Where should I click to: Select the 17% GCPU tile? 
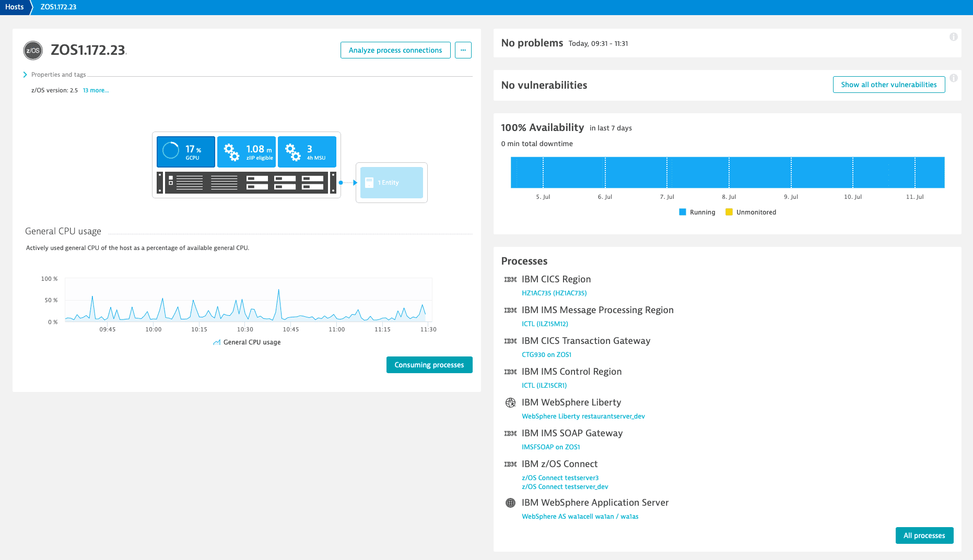coord(185,152)
